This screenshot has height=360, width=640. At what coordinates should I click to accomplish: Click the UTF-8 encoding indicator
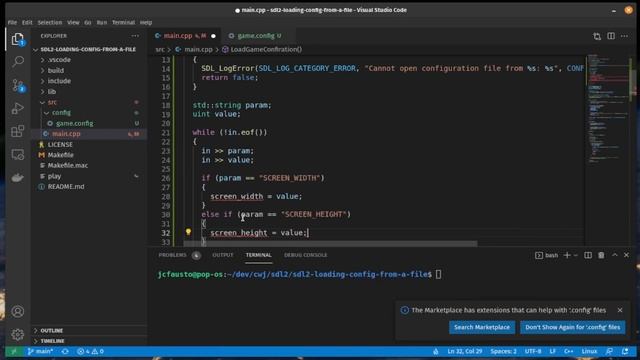(533, 351)
